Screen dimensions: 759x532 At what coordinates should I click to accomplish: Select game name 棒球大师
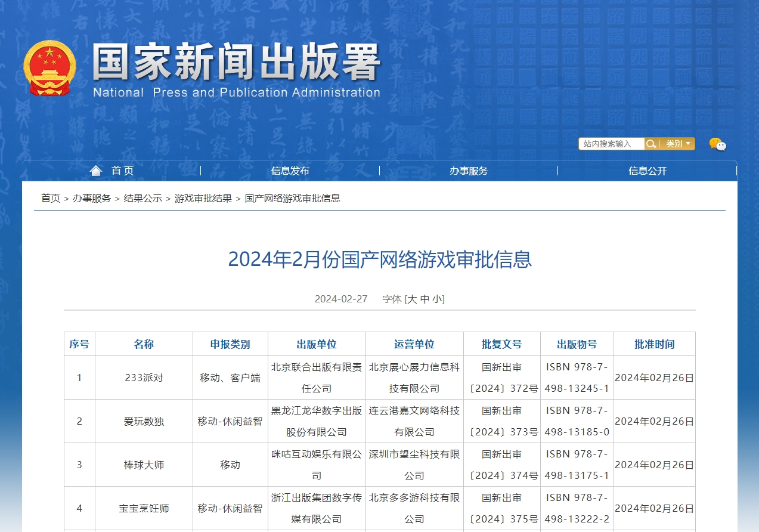[x=144, y=465]
